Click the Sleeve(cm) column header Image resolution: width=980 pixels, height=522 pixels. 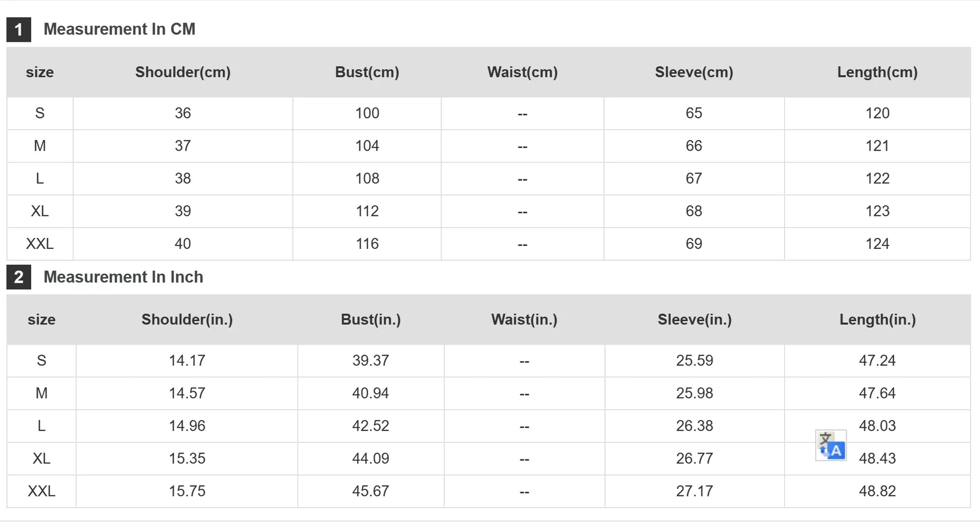click(693, 72)
